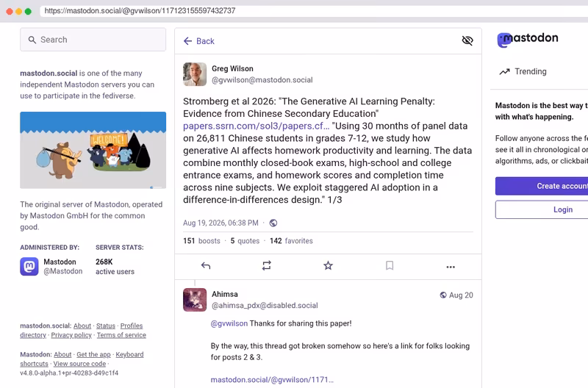
Task: Reply to Greg Wilson's post
Action: (x=206, y=266)
